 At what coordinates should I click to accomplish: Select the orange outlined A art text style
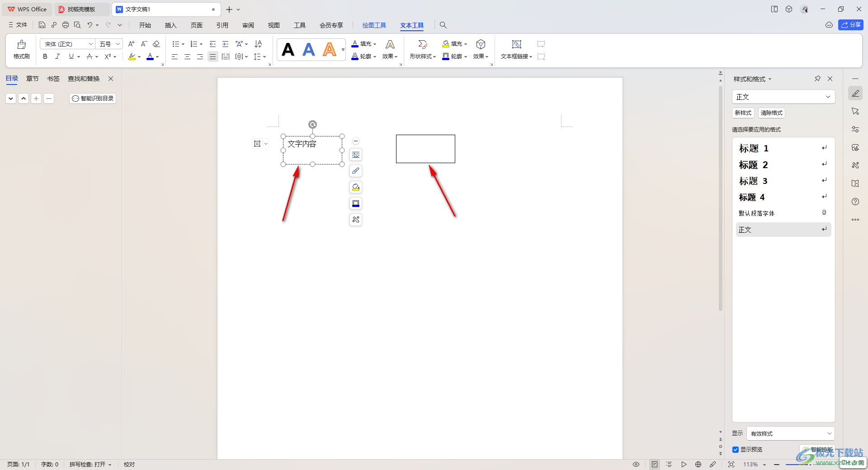pyautogui.click(x=330, y=49)
